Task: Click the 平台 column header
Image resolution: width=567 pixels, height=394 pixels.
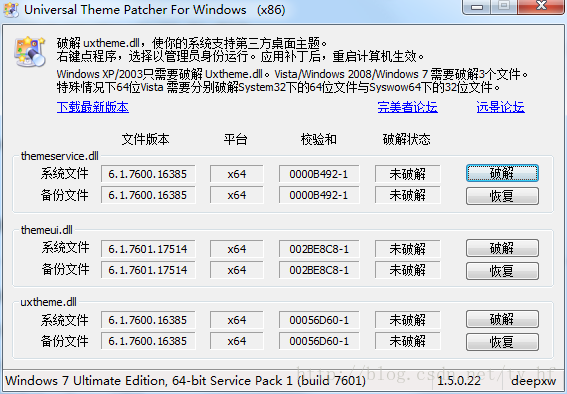Action: click(x=235, y=139)
